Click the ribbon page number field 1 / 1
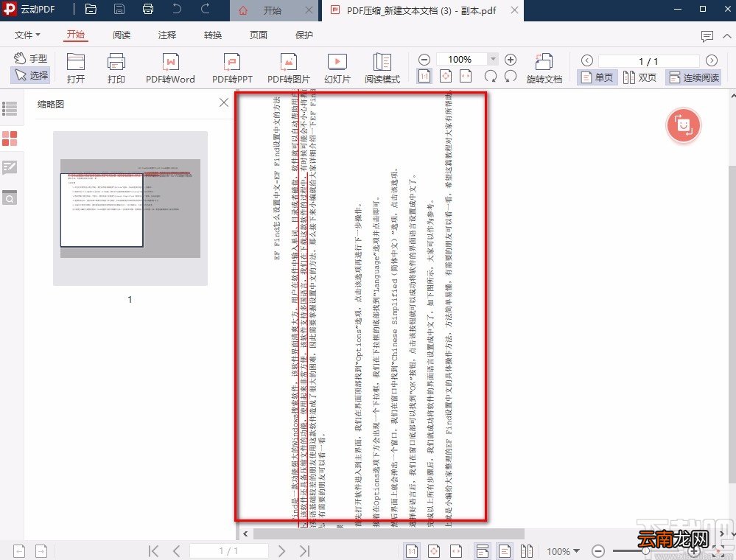The width and height of the screenshot is (736, 560). [648, 61]
